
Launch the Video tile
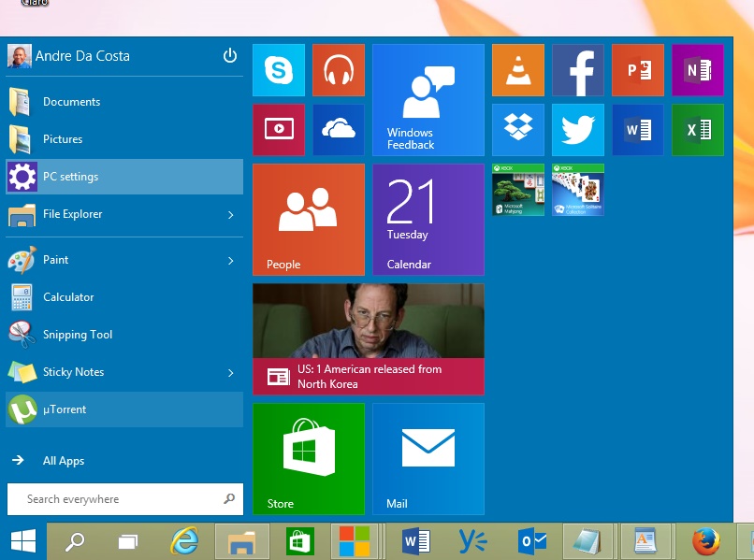(x=279, y=130)
